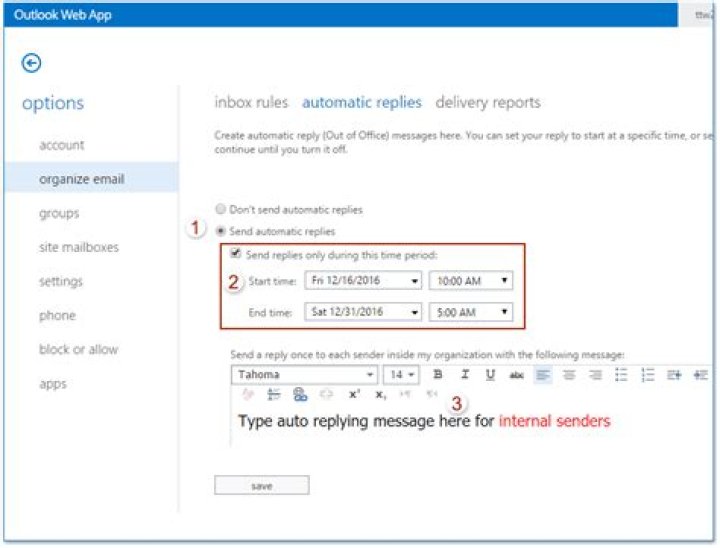Toggle italic formatting

465,374
